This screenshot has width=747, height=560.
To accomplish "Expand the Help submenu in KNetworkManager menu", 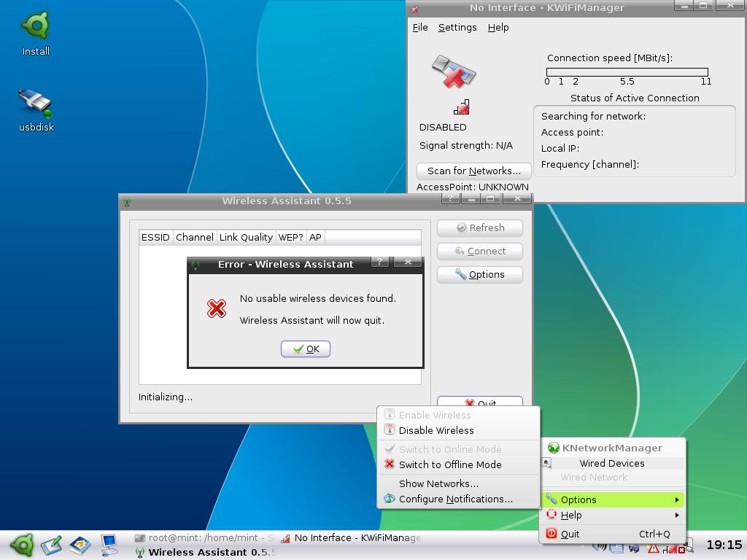I will pos(613,516).
